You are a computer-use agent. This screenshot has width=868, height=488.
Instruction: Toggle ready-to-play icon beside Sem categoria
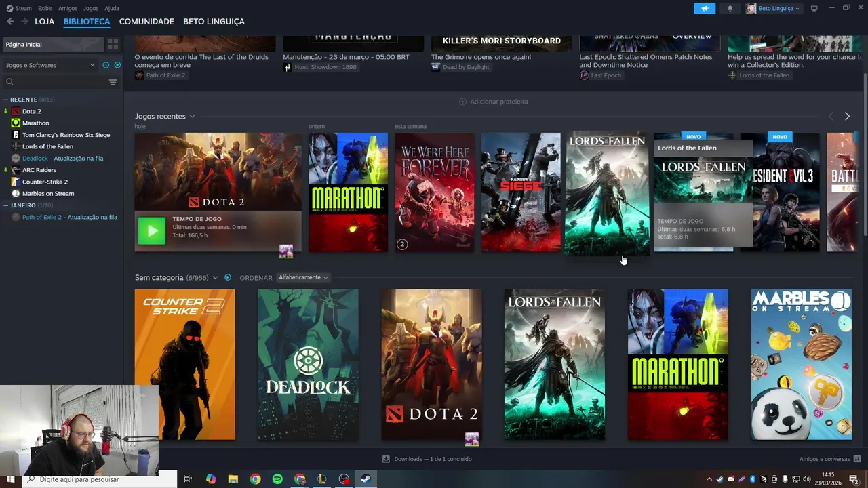228,277
